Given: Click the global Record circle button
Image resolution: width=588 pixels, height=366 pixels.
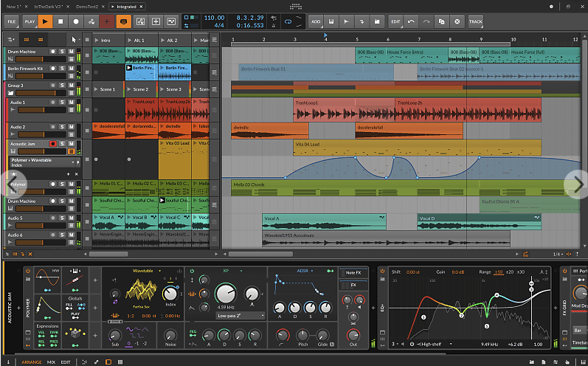Looking at the screenshot, I should [76, 21].
